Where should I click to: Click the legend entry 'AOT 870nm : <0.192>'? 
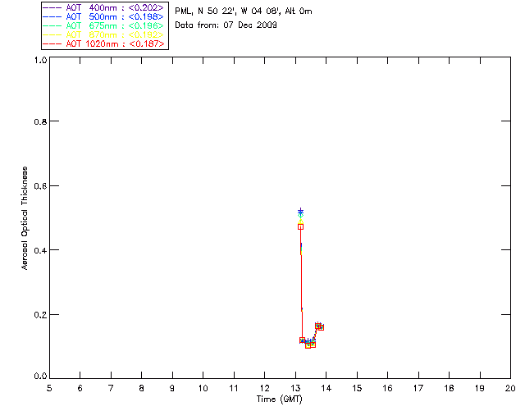pos(103,34)
